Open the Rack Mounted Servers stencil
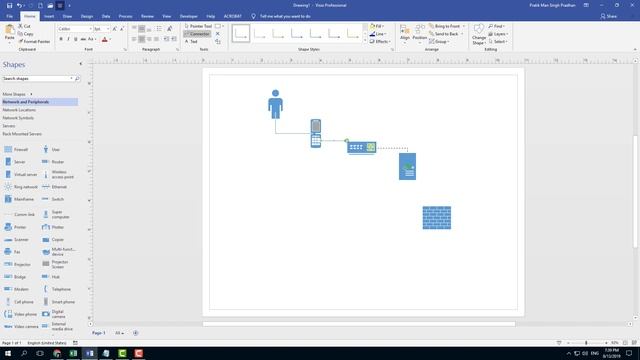The width and height of the screenshot is (640, 360). point(22,134)
